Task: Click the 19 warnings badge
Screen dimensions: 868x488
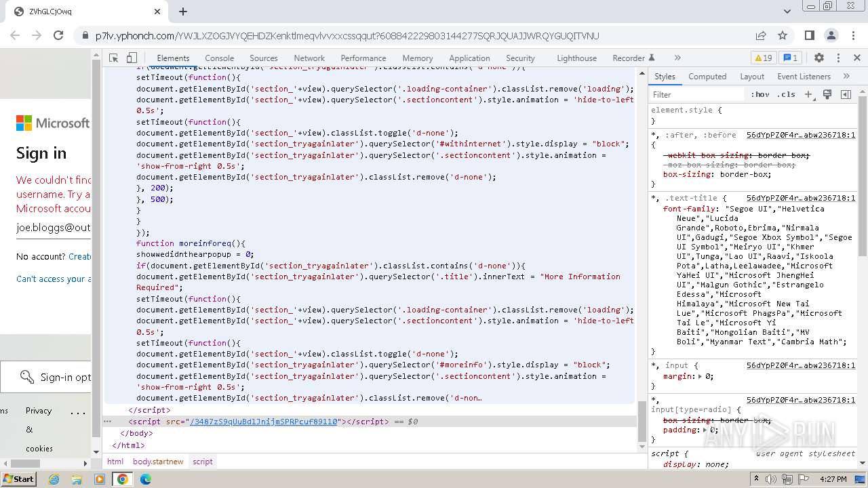Action: click(763, 58)
